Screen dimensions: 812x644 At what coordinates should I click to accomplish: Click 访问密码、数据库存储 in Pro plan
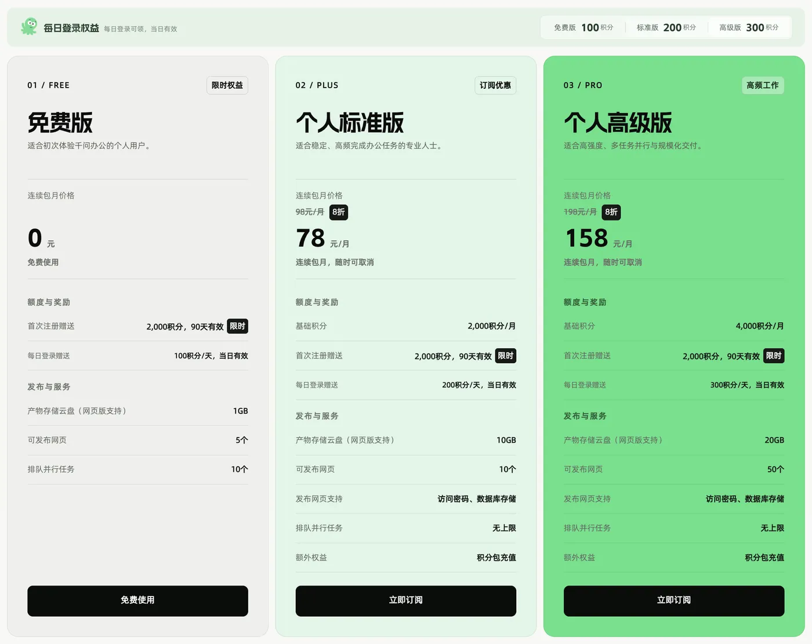(745, 499)
